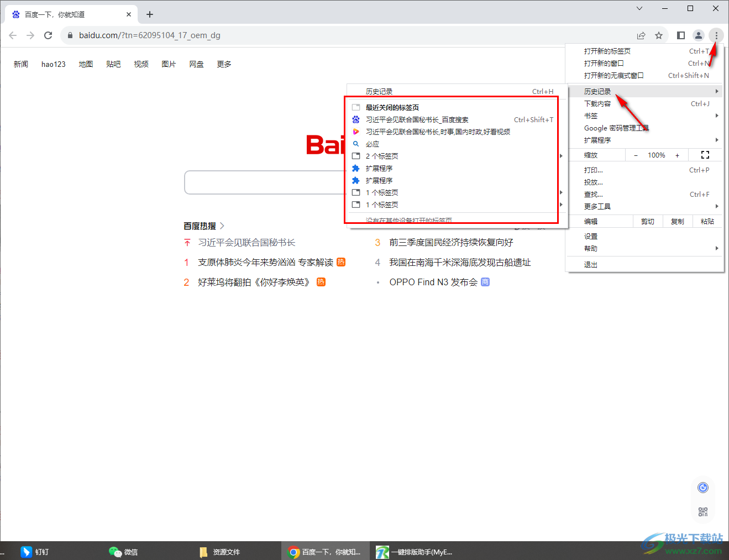Select 设置 from the menu
729x560 pixels.
tap(590, 235)
